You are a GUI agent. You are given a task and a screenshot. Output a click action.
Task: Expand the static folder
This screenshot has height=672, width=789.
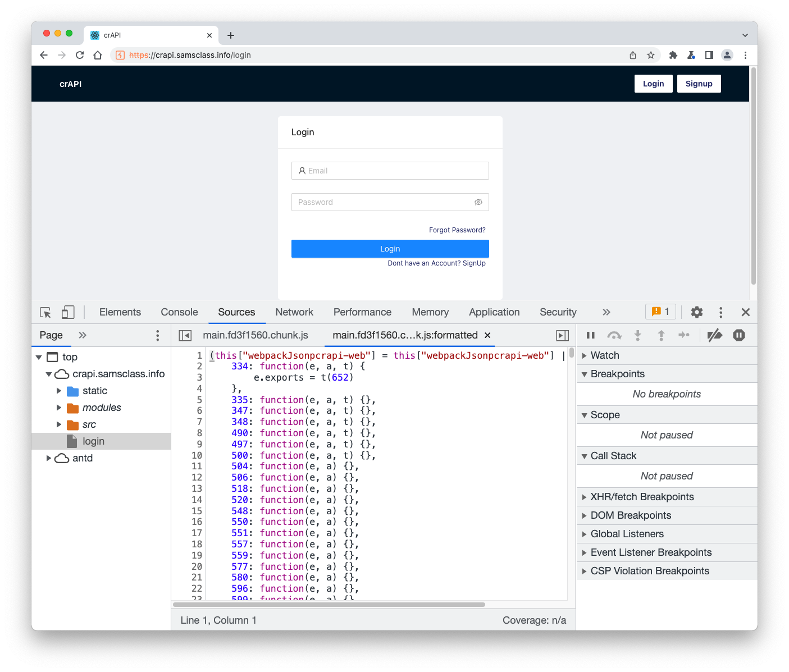59,391
